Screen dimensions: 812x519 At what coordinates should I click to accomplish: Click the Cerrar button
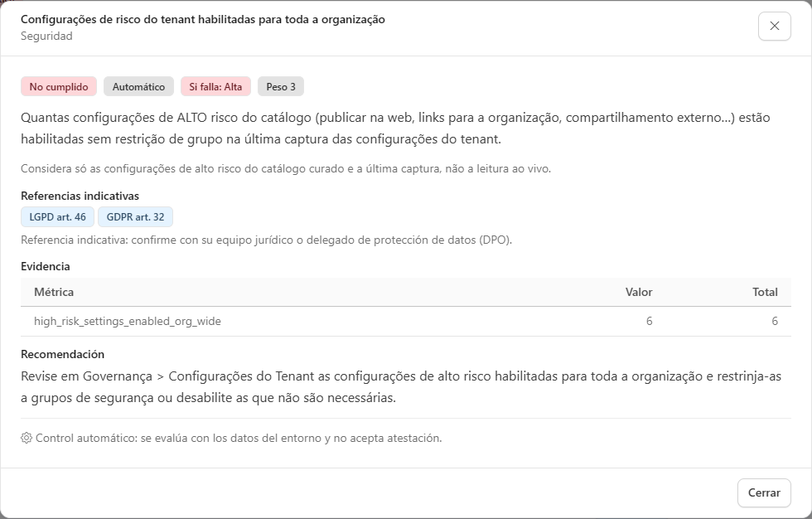(x=764, y=492)
